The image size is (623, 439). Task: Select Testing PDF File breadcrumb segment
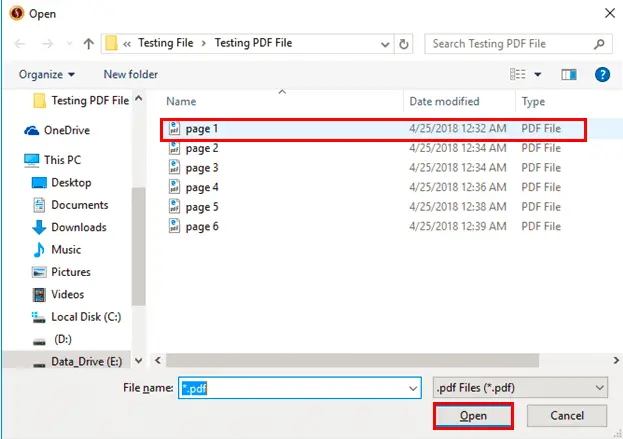pyautogui.click(x=253, y=43)
